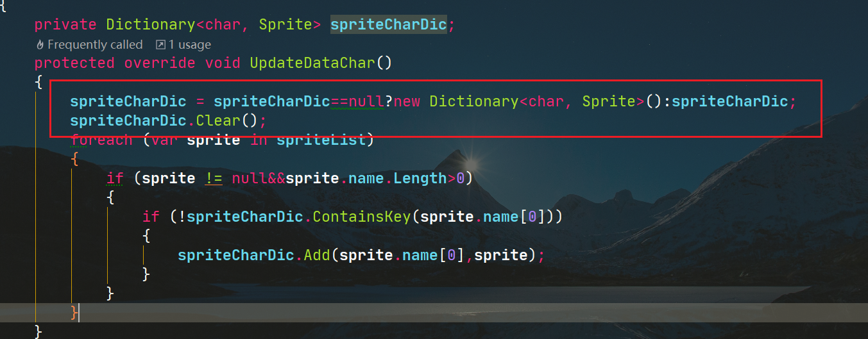Click the protected access modifier
868x339 pixels.
74,63
